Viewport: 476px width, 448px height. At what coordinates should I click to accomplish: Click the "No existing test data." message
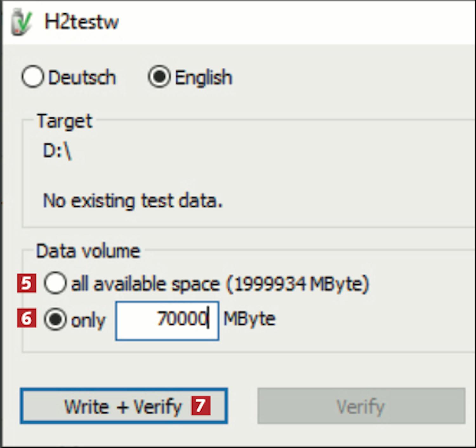[x=133, y=201]
